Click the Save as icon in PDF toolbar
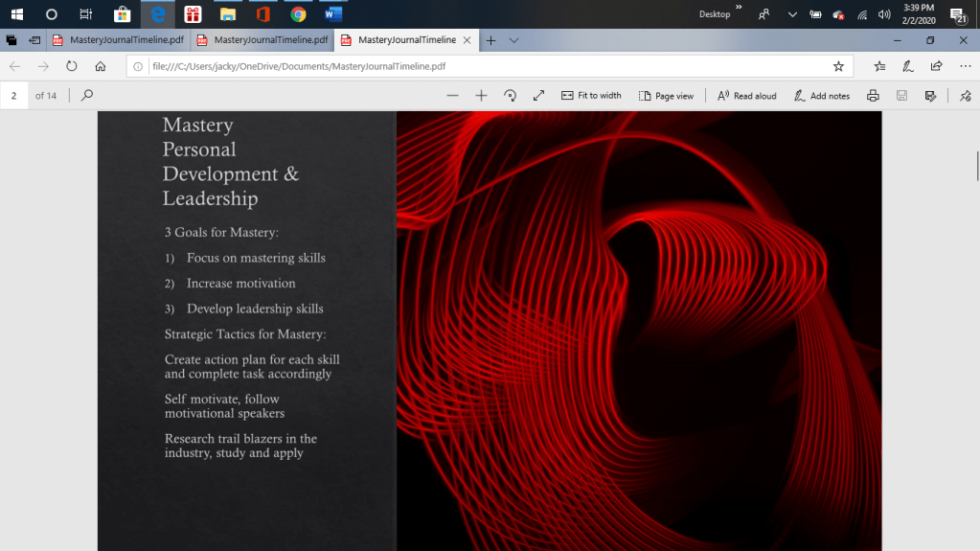 [930, 96]
